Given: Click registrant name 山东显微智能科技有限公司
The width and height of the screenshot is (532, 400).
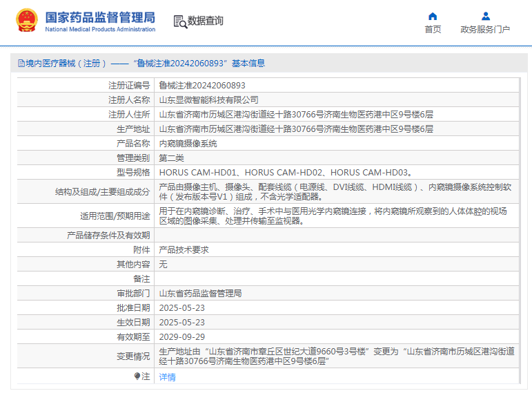Looking at the screenshot, I should coord(209,100).
